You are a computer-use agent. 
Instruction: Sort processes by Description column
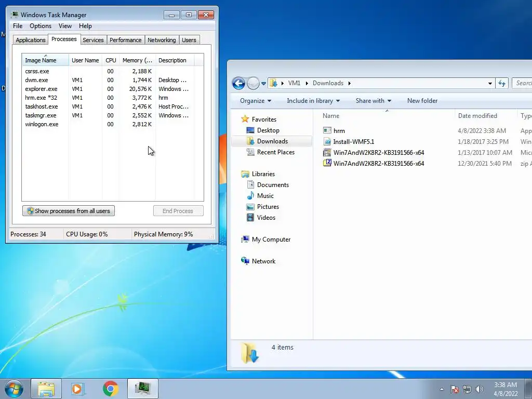[x=175, y=60]
